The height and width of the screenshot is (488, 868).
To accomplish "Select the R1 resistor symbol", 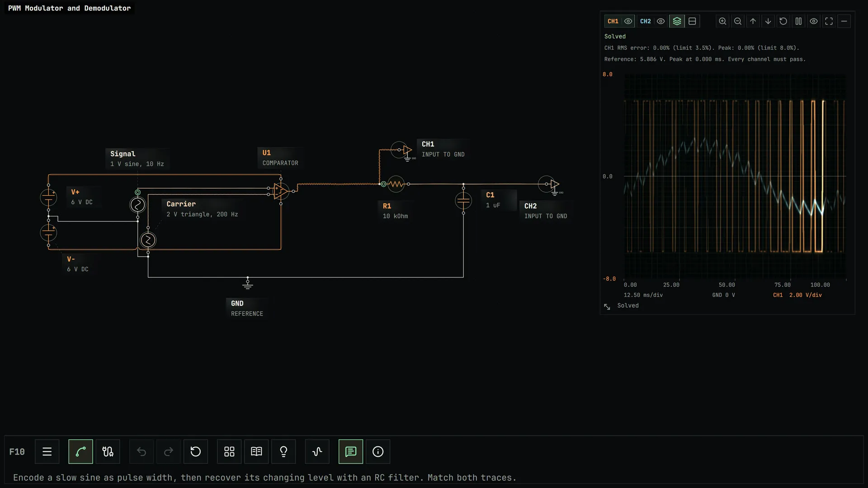I will coord(396,184).
